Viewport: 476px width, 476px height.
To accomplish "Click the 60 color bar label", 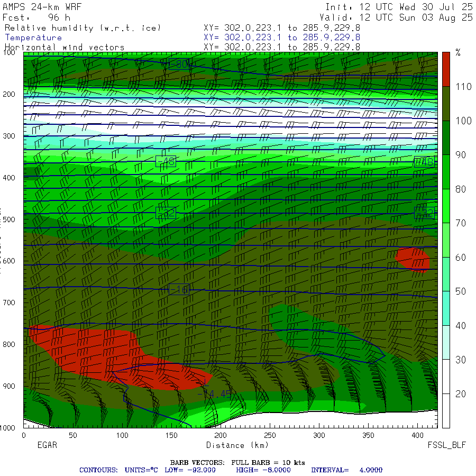I will coord(461,258).
